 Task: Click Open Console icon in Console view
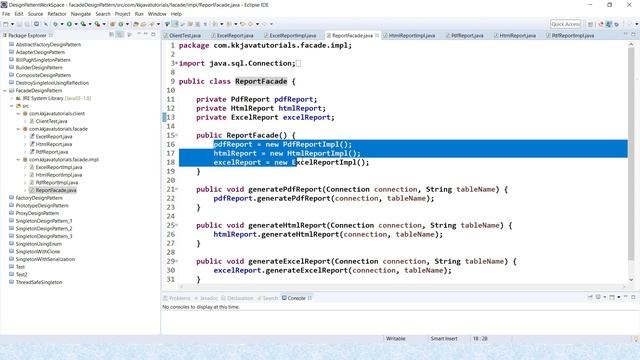[612, 297]
